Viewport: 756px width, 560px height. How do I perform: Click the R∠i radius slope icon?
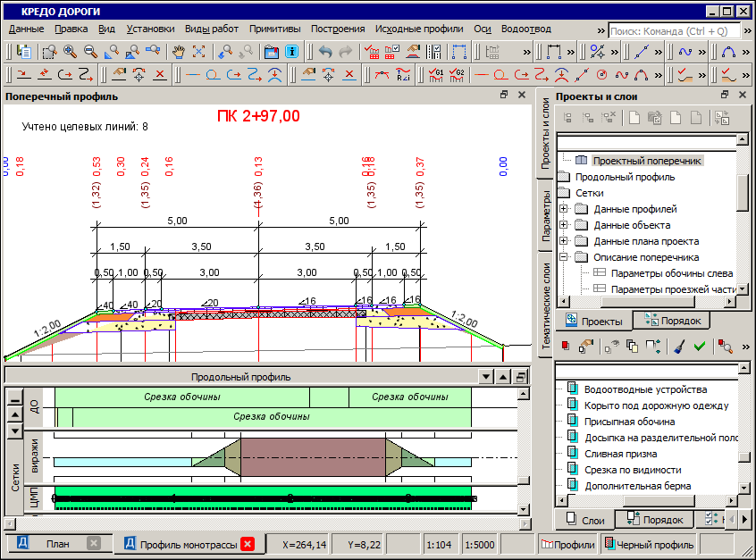(x=403, y=75)
